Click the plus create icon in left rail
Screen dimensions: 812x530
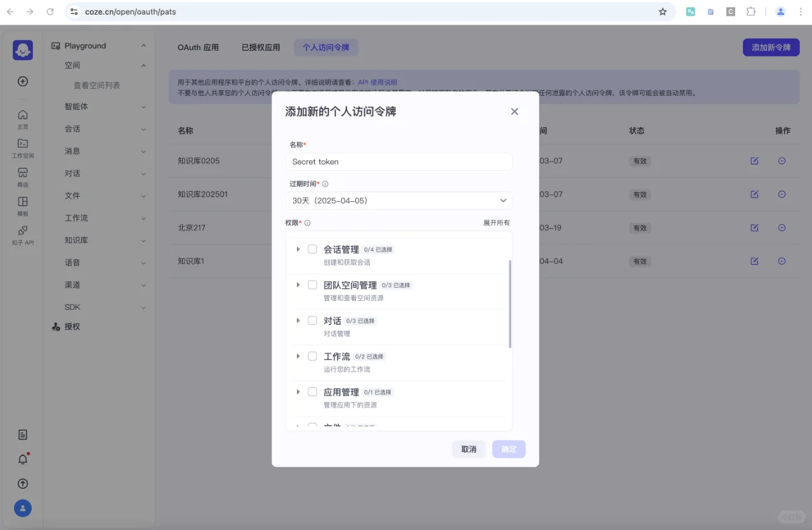click(23, 81)
